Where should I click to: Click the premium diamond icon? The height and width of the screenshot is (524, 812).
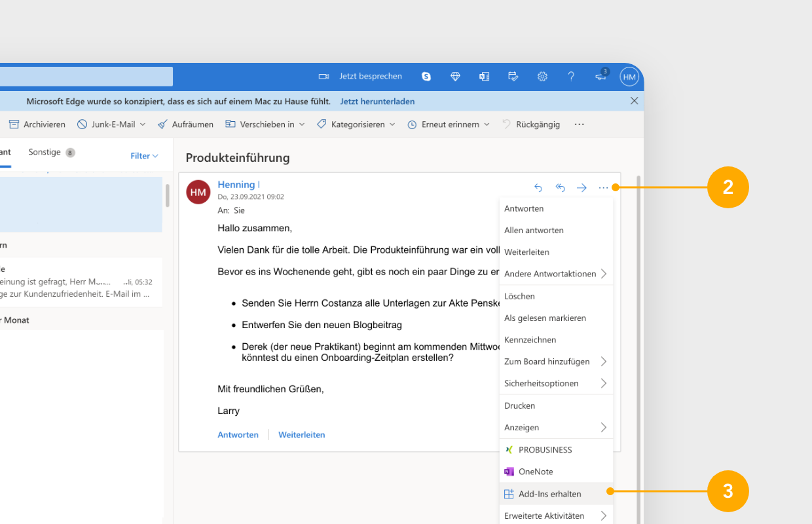pos(456,77)
